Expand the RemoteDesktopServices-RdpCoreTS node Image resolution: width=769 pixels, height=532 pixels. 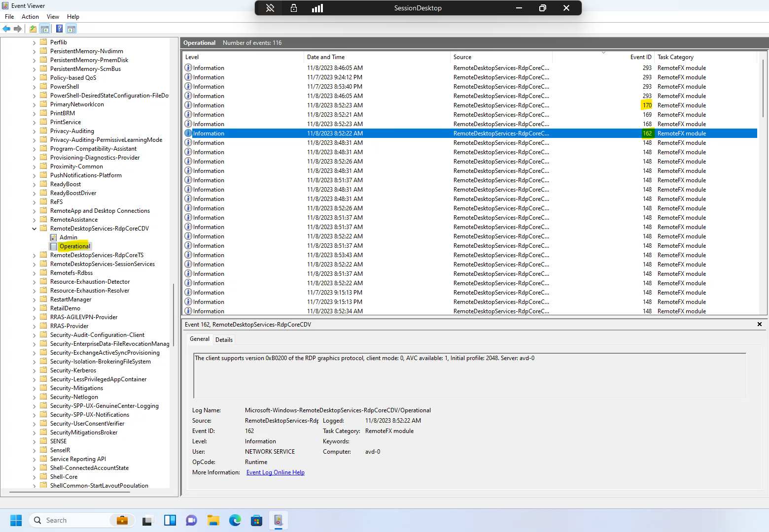coord(34,255)
